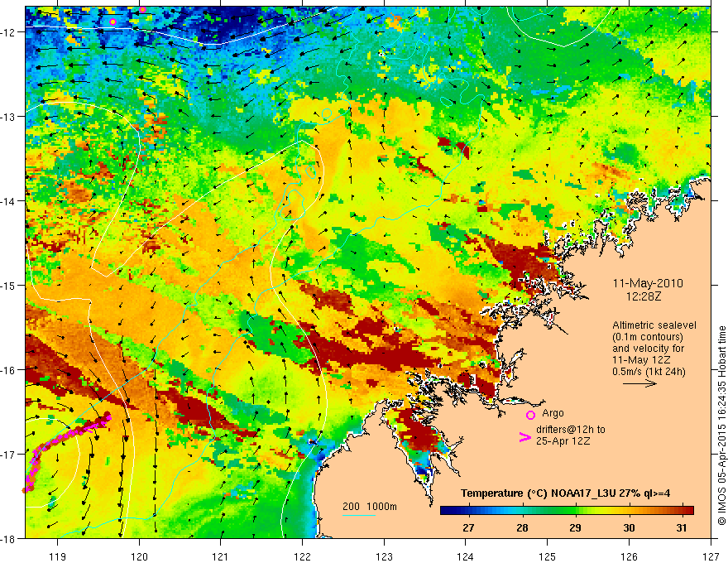Click the 0.5m/s (1kt 24h) label
This screenshot has height=563, width=728.
[x=649, y=372]
